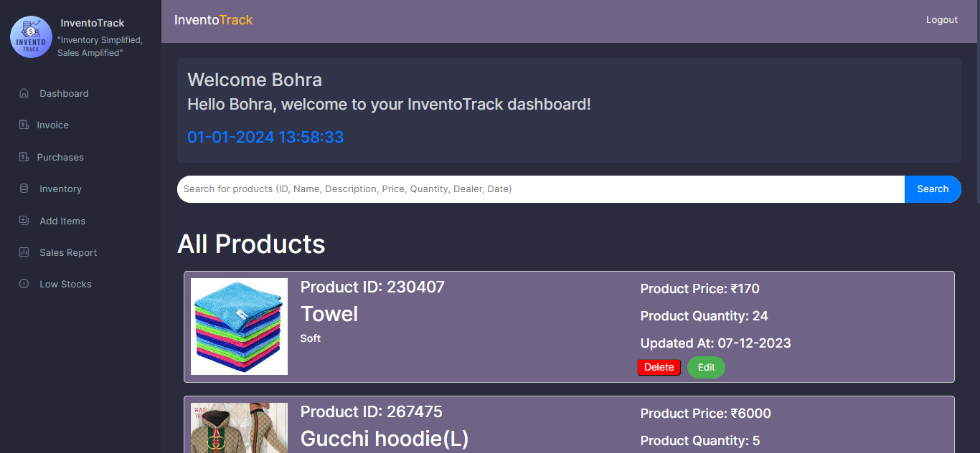
Task: Open the Invoice menu item
Action: point(53,125)
